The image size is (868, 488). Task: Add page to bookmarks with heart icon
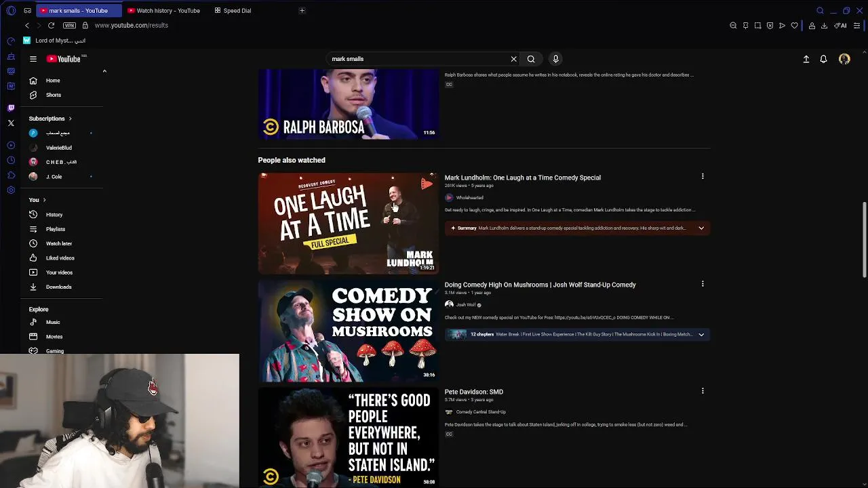point(794,25)
